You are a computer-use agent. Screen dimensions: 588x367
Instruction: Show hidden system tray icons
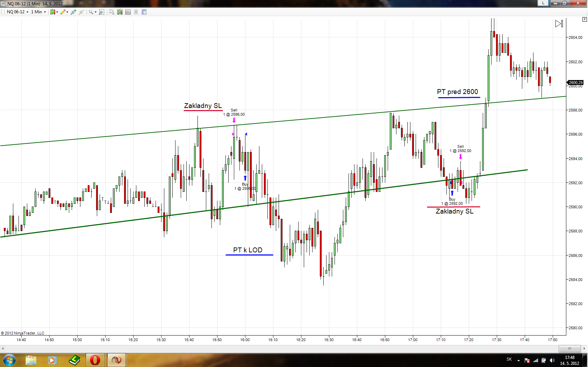[519, 360]
